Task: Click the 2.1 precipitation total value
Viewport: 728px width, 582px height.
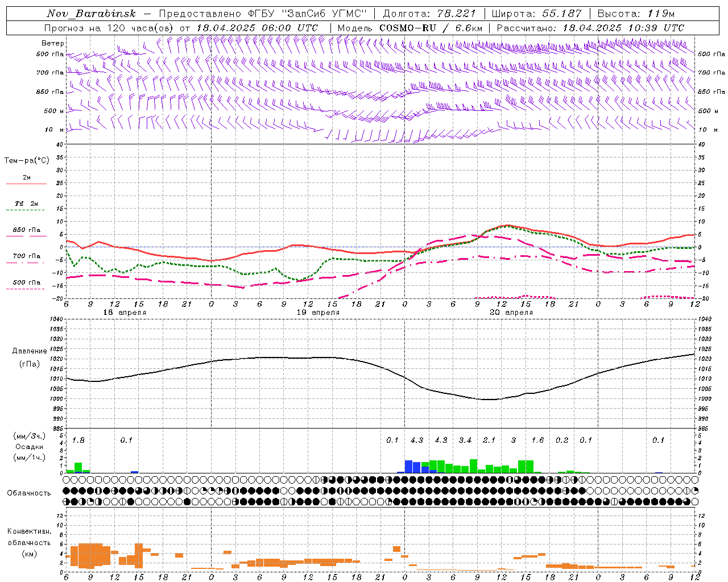Action: pos(489,440)
